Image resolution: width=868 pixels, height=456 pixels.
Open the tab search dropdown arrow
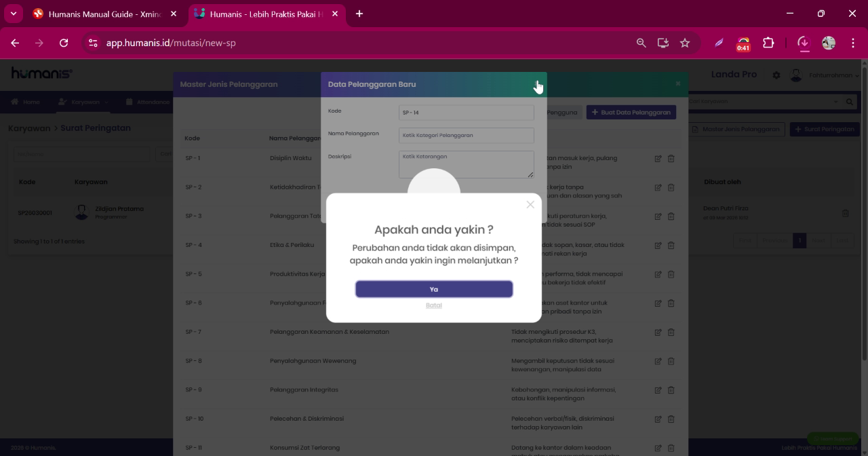(x=13, y=14)
